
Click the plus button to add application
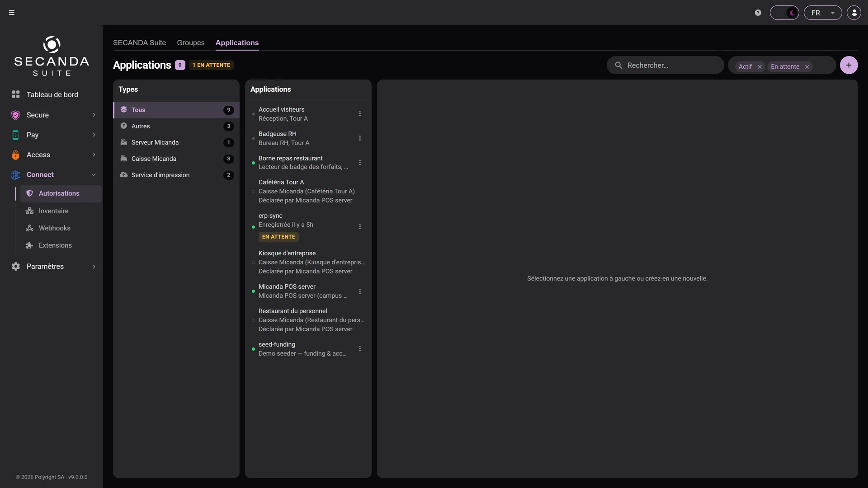849,65
